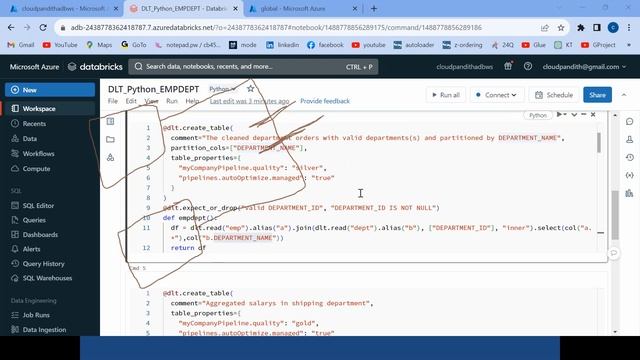
Task: Click the Schedule button
Action: (554, 95)
